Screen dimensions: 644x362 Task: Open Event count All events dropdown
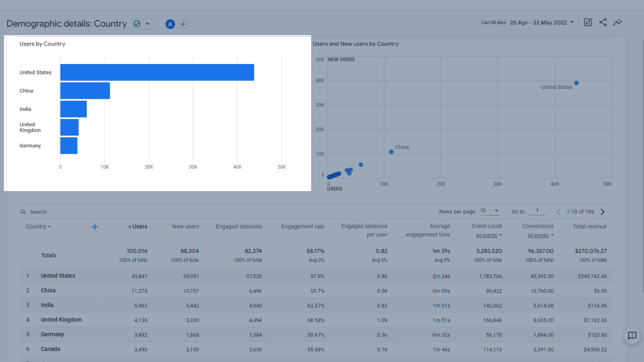[x=489, y=235]
